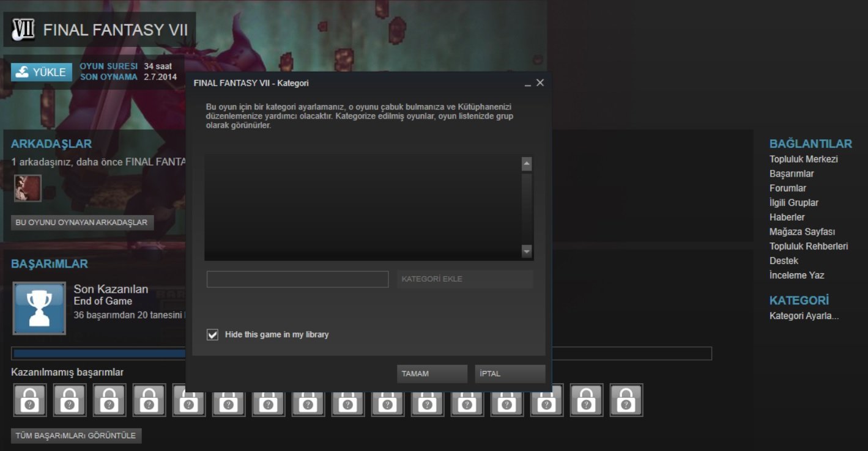Screen dimensions: 868x451
Task: Click the 34 saat playtime value
Action: point(158,66)
